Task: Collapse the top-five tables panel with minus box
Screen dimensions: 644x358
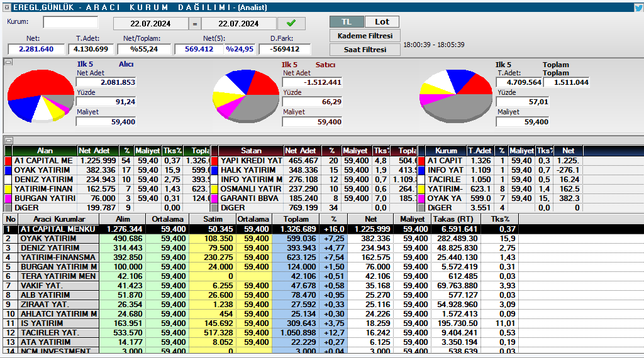Action: 8,140
